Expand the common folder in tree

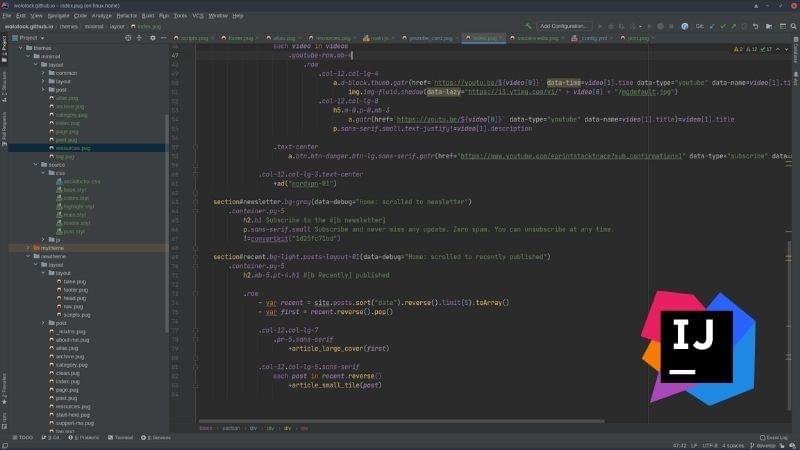point(44,73)
